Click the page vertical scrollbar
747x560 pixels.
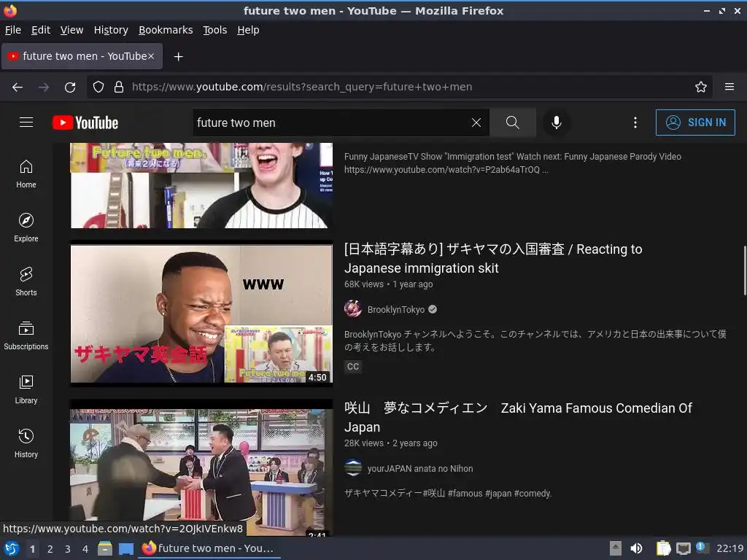(x=745, y=271)
